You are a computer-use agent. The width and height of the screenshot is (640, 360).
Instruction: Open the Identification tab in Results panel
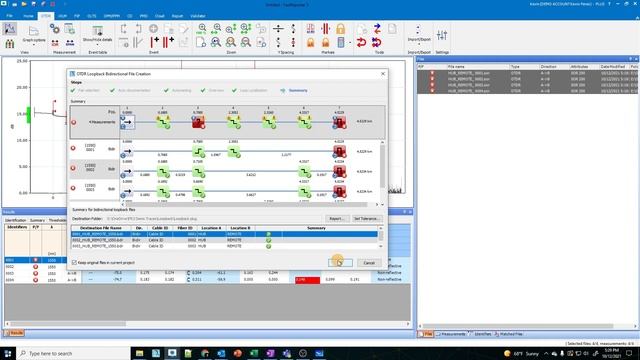click(x=16, y=220)
